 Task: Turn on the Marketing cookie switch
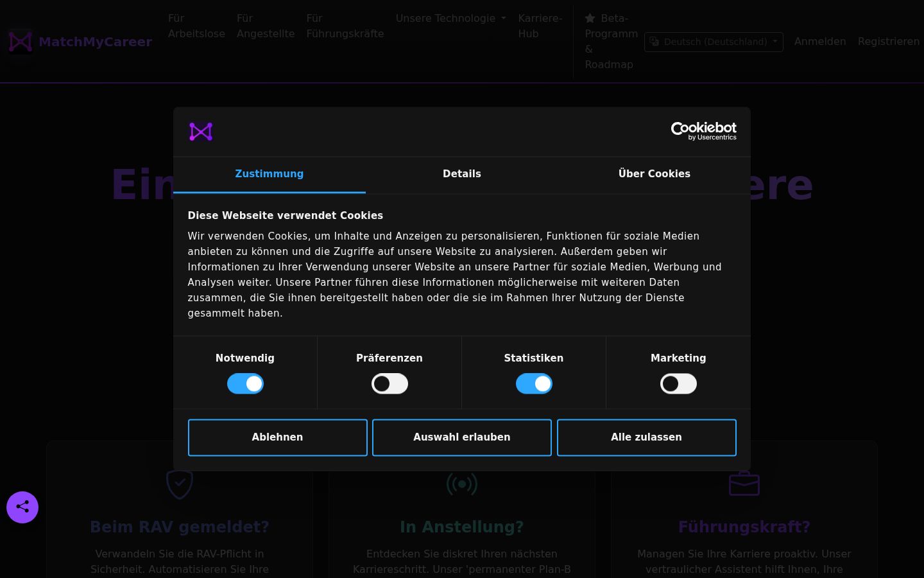point(678,384)
